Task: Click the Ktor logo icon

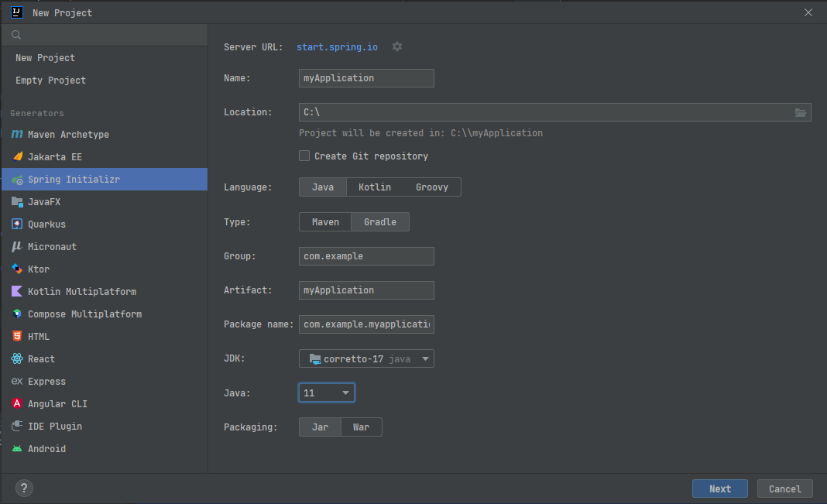Action: 17,269
